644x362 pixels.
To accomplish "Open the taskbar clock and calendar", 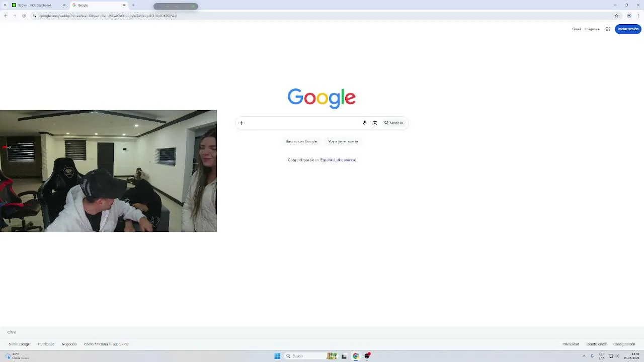I will click(x=631, y=356).
